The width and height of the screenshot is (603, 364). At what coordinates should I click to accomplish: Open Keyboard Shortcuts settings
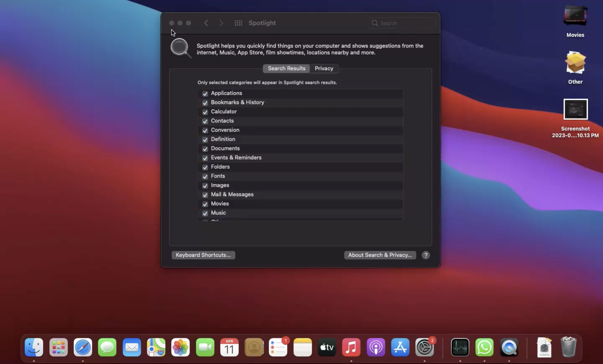[x=203, y=255]
